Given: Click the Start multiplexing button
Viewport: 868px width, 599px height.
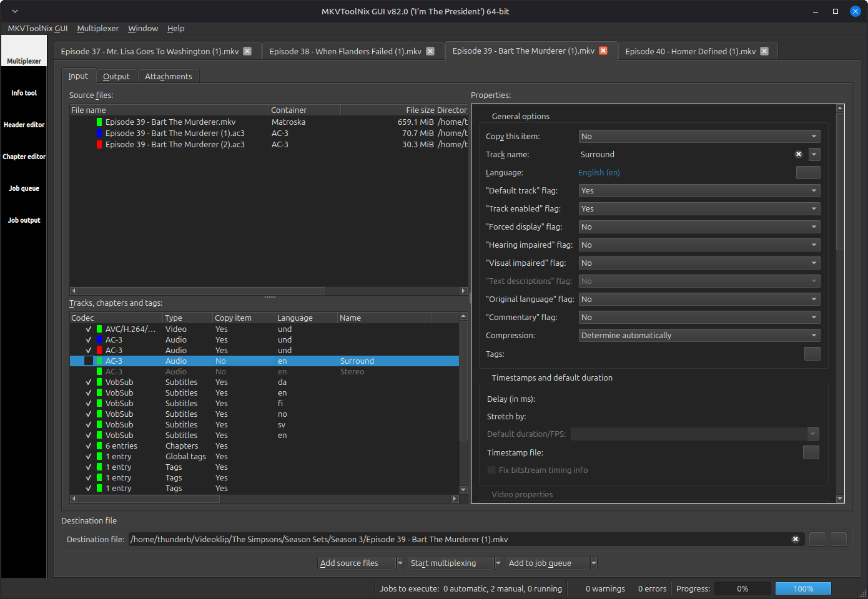Looking at the screenshot, I should pos(450,563).
